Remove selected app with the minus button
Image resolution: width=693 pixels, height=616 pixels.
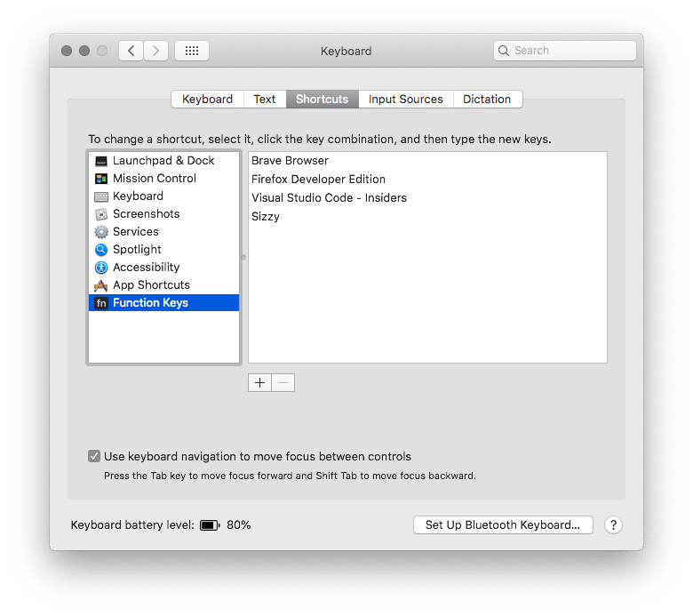click(x=283, y=382)
